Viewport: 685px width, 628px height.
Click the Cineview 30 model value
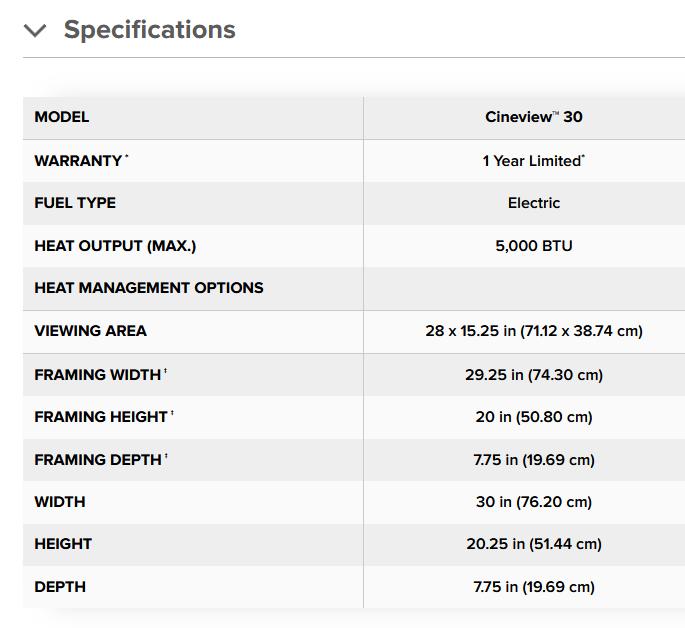533,117
